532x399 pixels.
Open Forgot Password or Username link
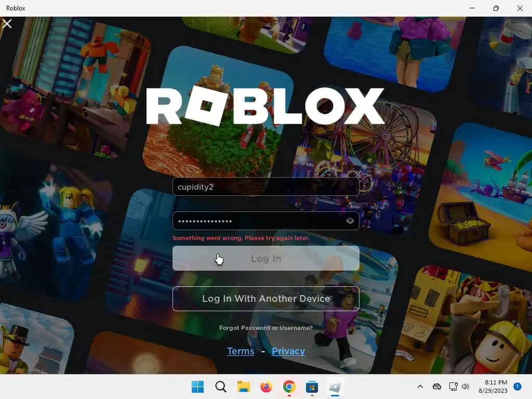point(265,328)
